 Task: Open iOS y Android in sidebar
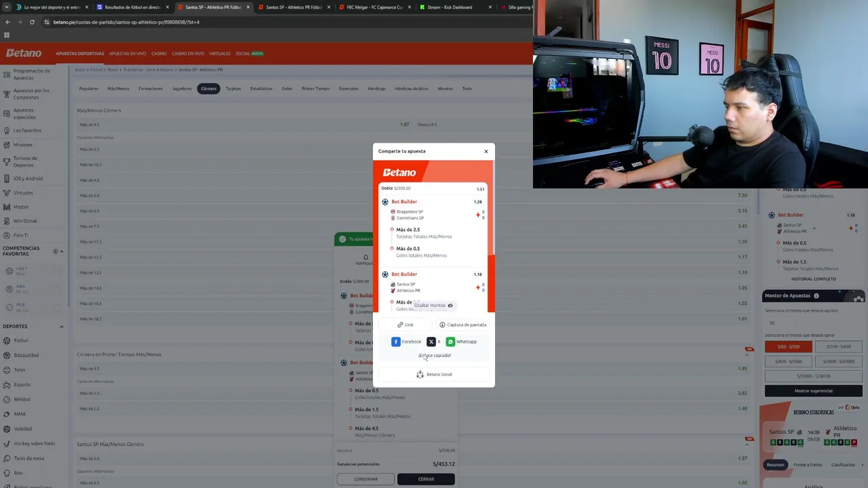[28, 178]
